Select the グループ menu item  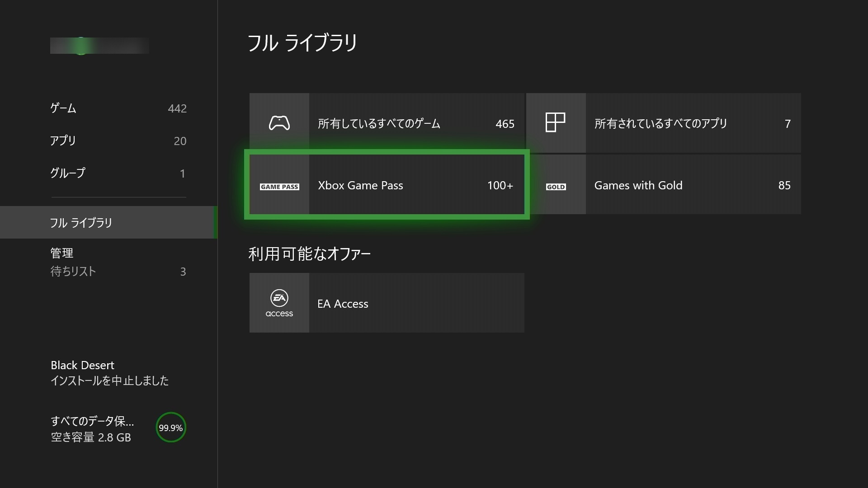[x=118, y=174]
